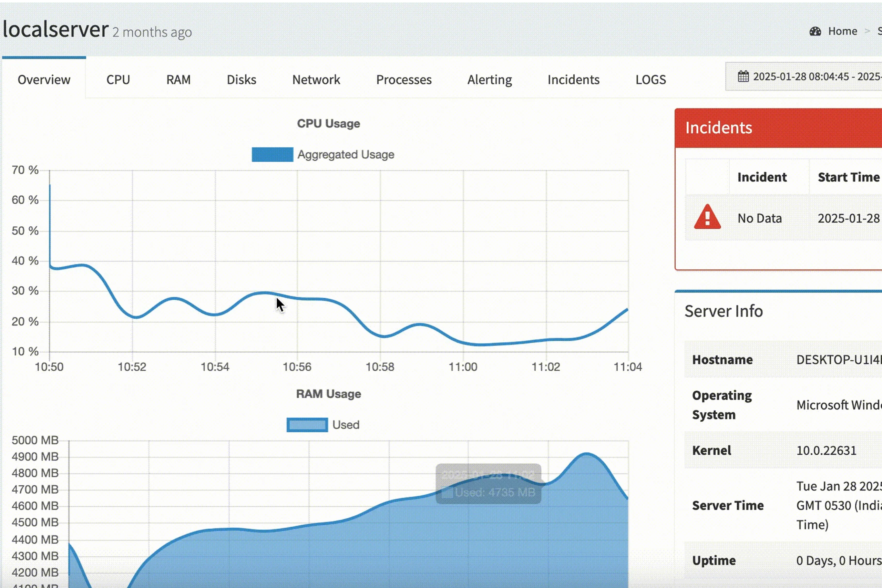View the Incidents tab
Image resolution: width=882 pixels, height=588 pixels.
click(573, 80)
